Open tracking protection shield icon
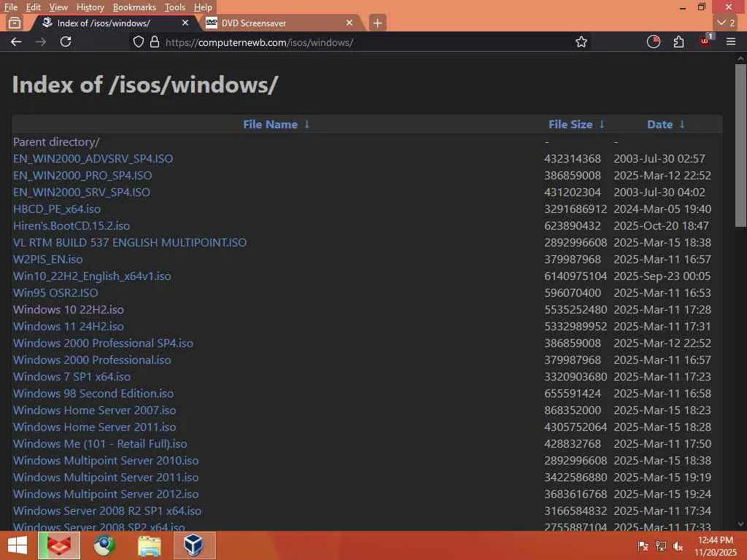The width and height of the screenshot is (747, 560). click(138, 42)
